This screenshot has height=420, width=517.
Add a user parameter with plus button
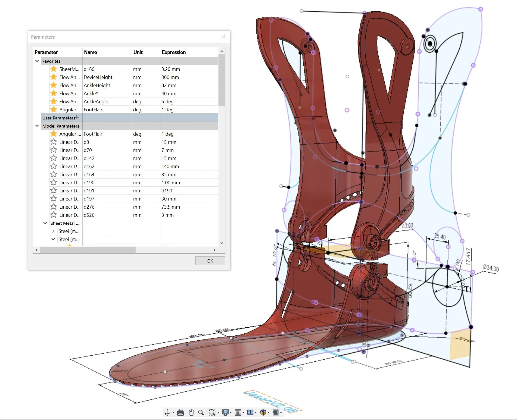77,117
